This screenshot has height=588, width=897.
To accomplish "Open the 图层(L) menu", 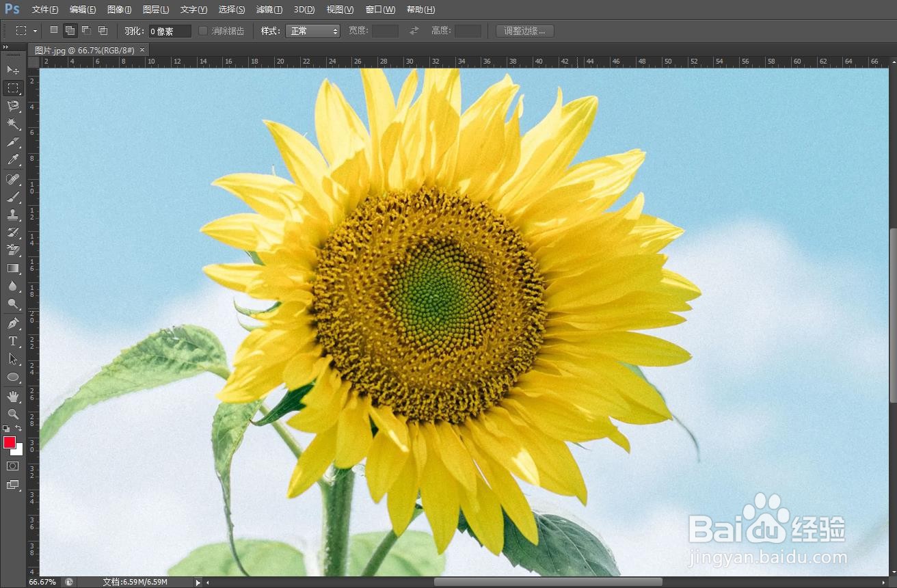I will 156,10.
